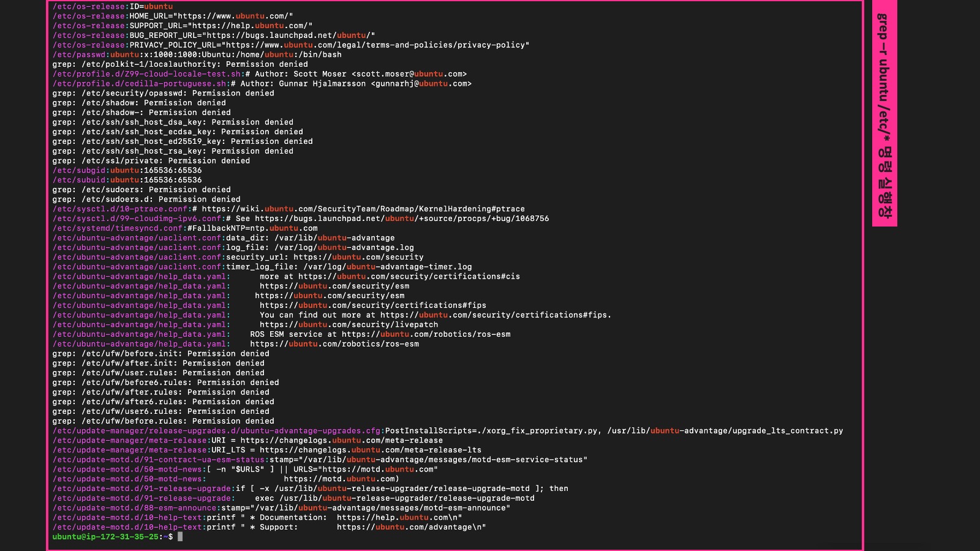Select the /etc/ufw/user6.rules permission denied line
The image size is (980, 551).
[161, 411]
